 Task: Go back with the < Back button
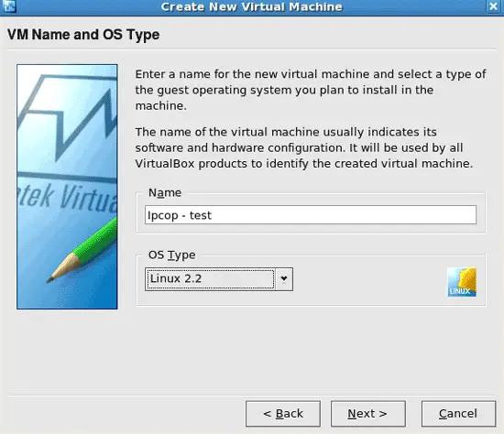coord(283,414)
